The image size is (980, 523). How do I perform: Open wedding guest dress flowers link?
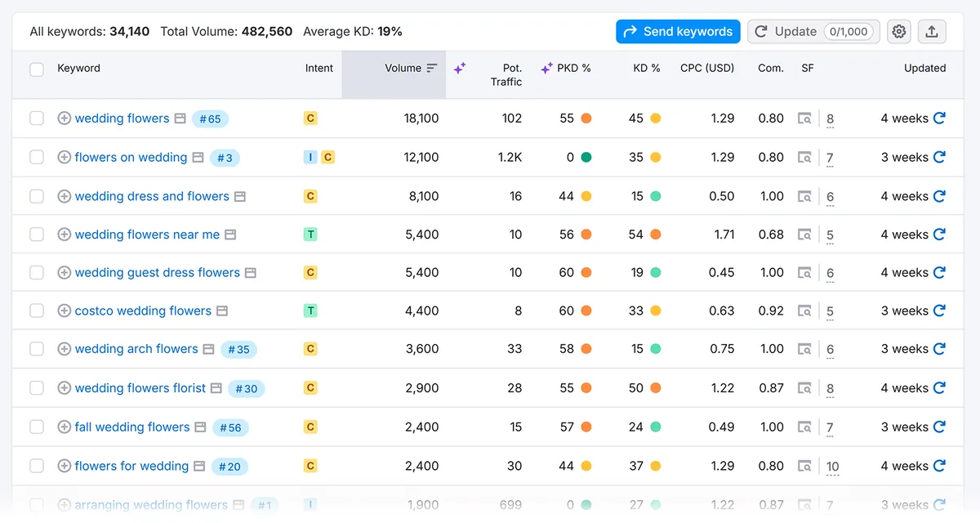coord(158,272)
